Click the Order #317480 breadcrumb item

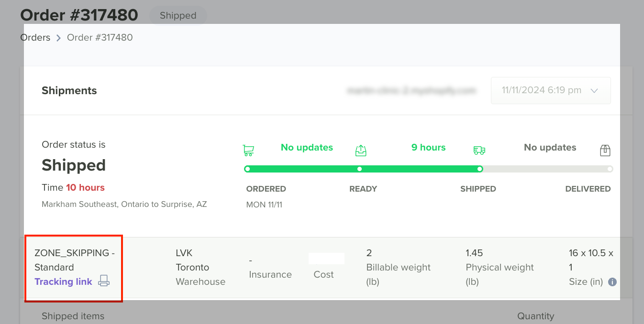[x=100, y=37]
